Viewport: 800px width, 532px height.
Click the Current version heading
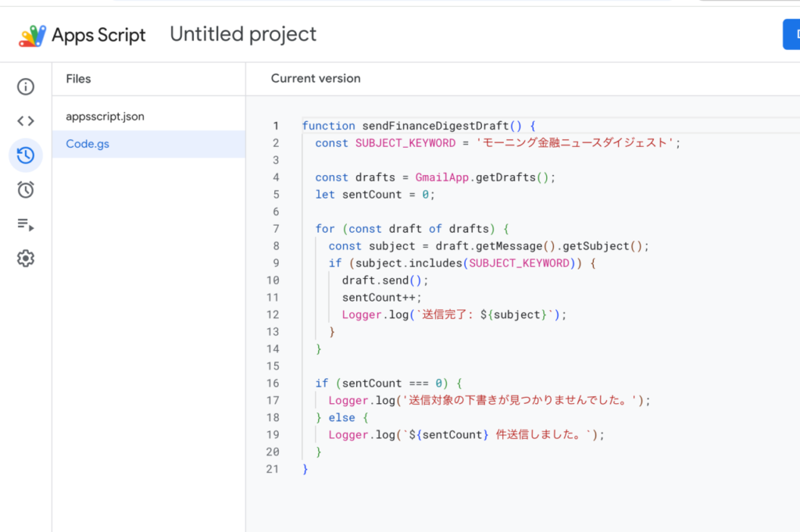pos(316,79)
